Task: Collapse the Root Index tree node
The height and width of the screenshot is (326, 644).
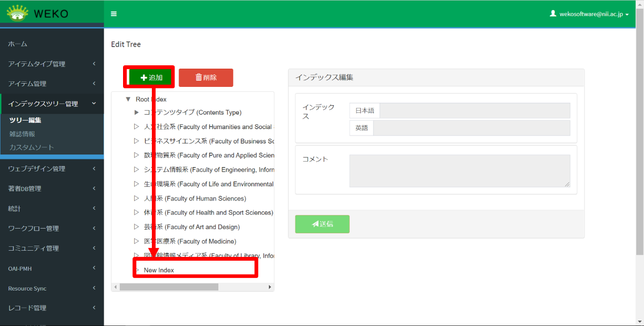Action: pos(128,99)
